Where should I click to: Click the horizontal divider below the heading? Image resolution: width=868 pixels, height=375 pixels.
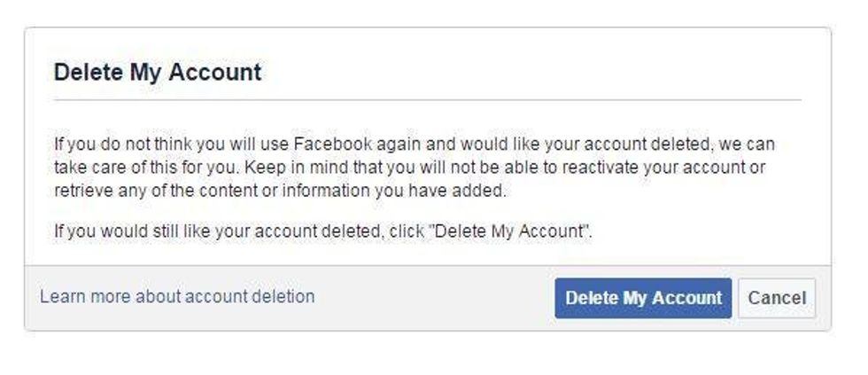coord(427,100)
